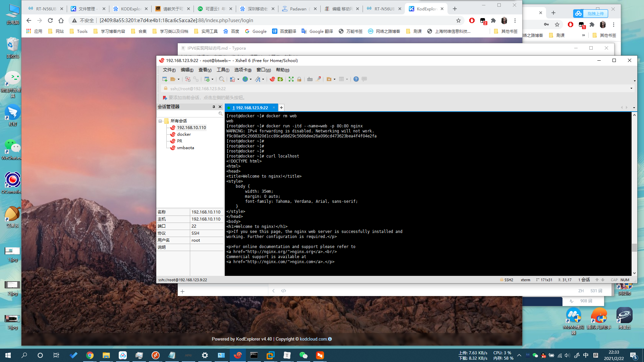644x362 pixels.
Task: Click the New Session icon in Xshell toolbar
Action: pos(165,79)
